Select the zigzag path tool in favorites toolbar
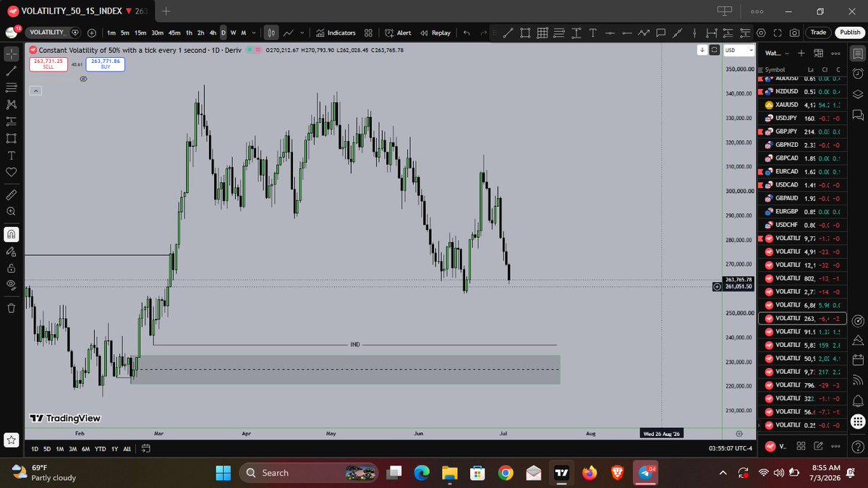Screen dimensions: 868x488 [x=643, y=33]
